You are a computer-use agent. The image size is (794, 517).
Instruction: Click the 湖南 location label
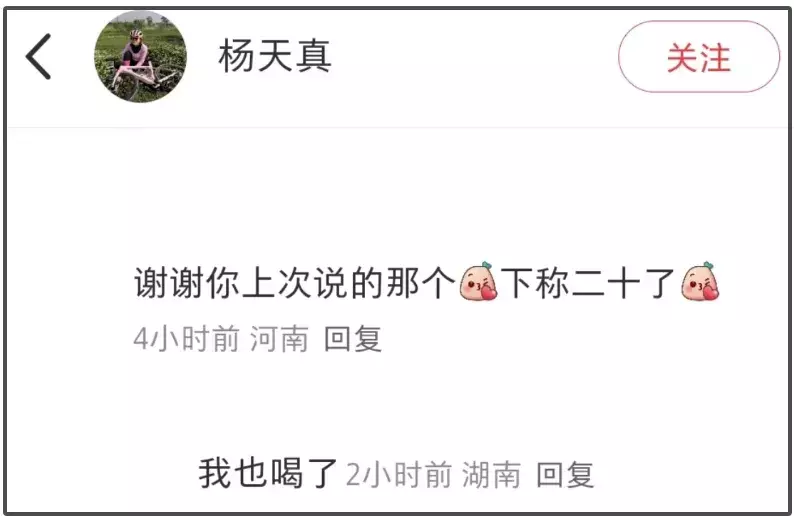coord(491,474)
